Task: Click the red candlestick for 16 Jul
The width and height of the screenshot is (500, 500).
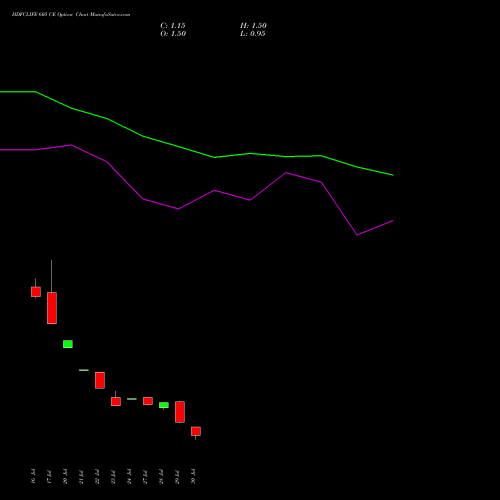Action: point(36,292)
